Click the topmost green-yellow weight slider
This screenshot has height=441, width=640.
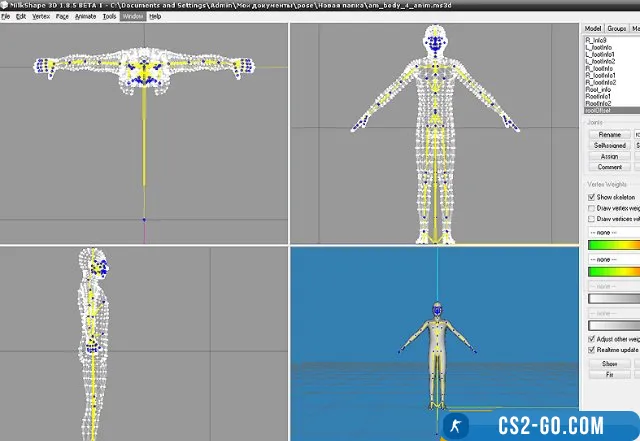[612, 244]
